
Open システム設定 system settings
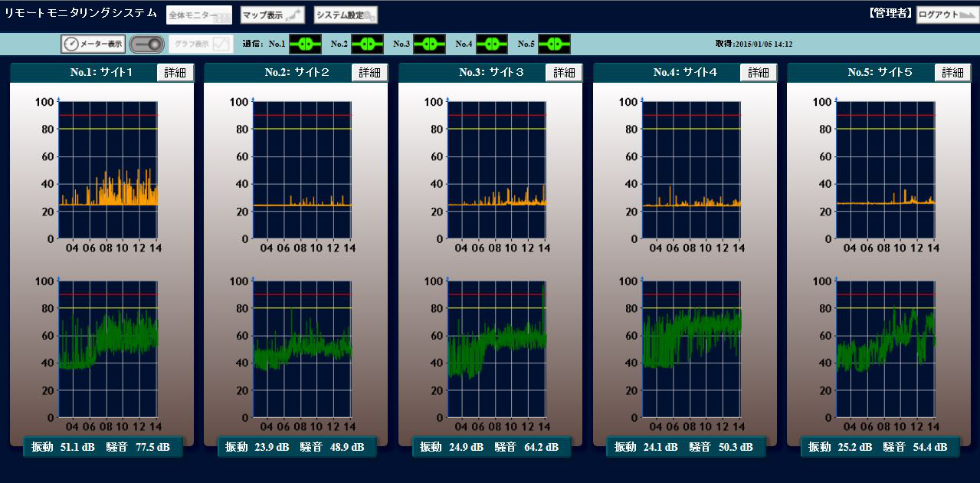[346, 15]
